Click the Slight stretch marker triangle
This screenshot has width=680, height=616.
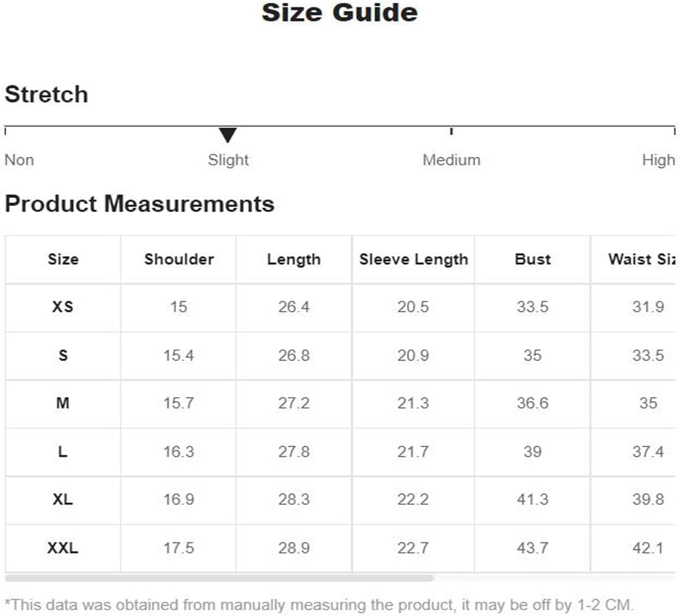[x=227, y=135]
